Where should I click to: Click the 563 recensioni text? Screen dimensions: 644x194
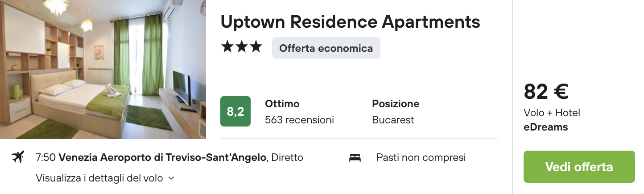click(299, 120)
